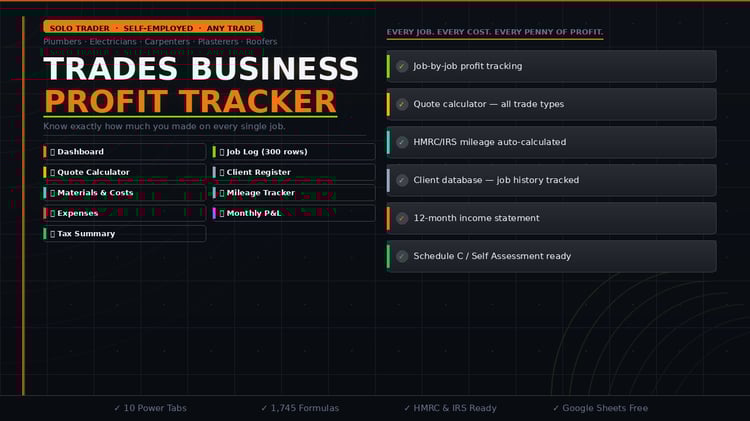Screen dimensions: 750x421
Task: Select HMRC/IRS mileage auto-calculated text
Action: (x=489, y=142)
